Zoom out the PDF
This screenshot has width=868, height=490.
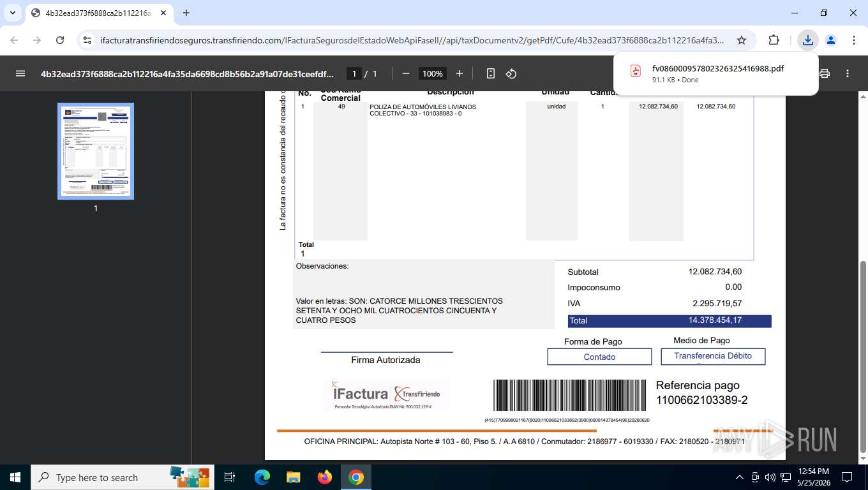(406, 73)
